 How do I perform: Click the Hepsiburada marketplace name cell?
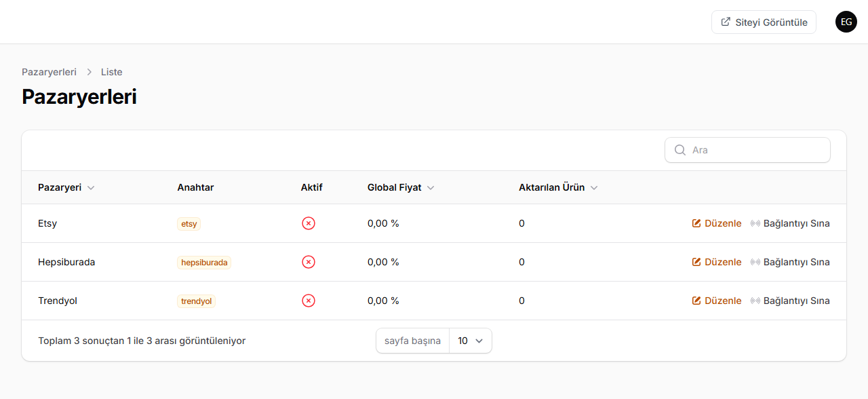click(66, 262)
